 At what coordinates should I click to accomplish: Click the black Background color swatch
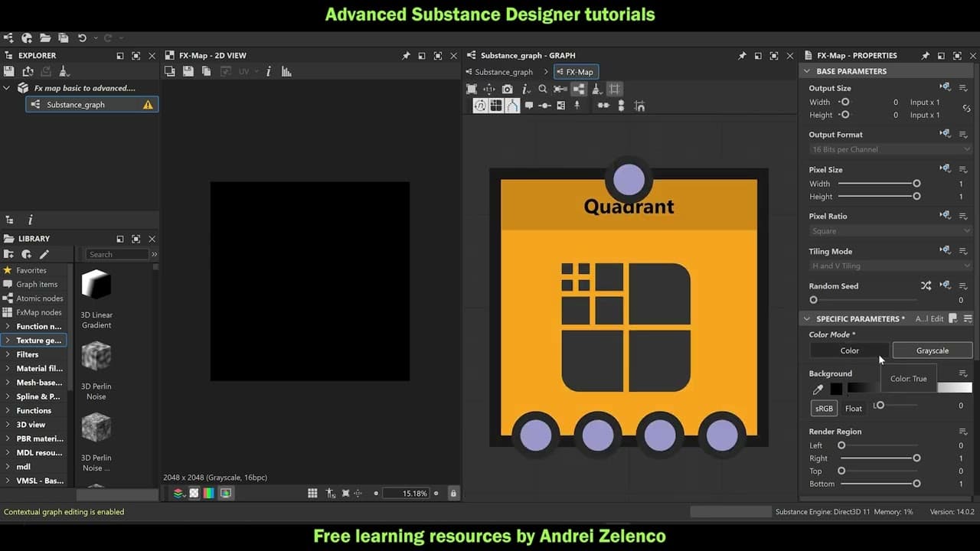[836, 389]
